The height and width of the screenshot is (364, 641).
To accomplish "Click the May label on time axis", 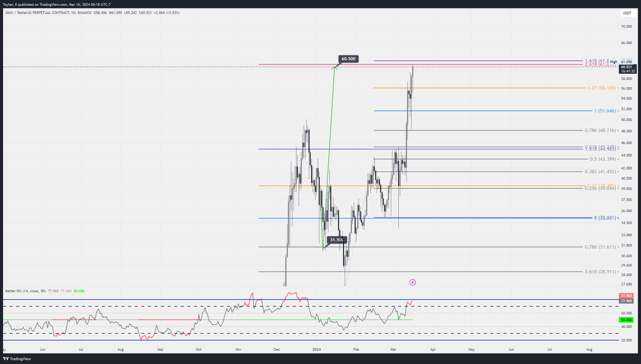I will (x=471, y=349).
